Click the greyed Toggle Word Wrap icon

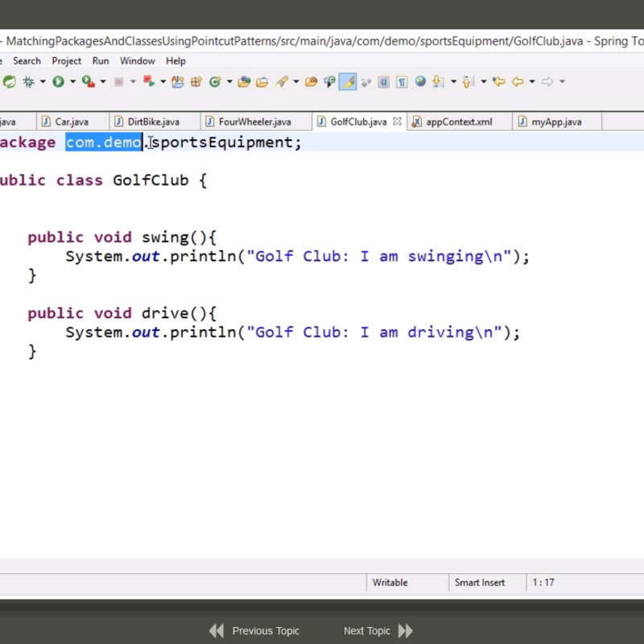(365, 83)
